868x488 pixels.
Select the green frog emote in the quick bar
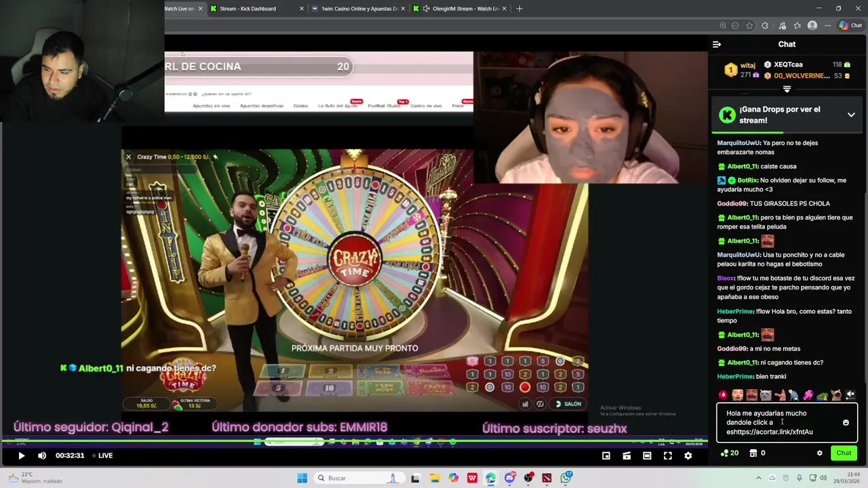pos(822,394)
